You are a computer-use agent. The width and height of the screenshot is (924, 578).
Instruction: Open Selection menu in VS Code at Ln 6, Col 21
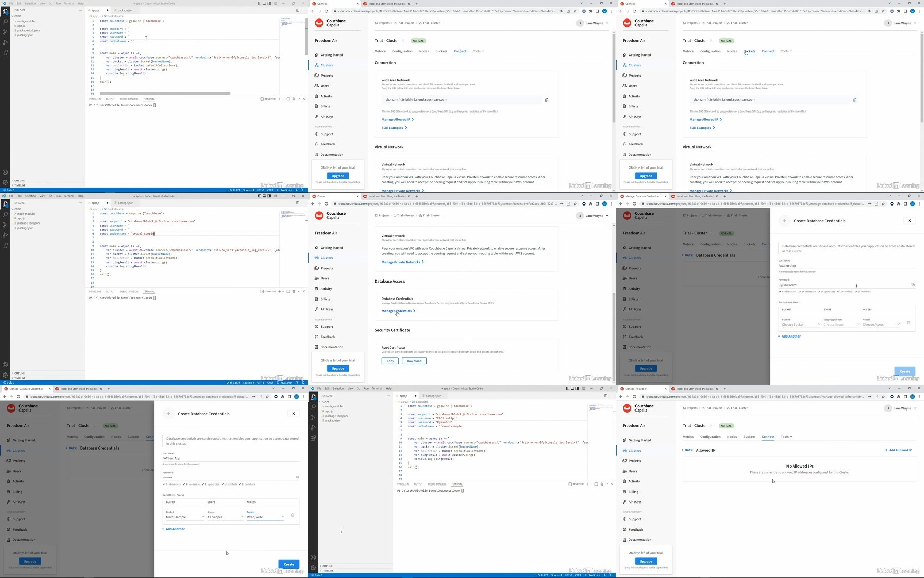pos(30,4)
